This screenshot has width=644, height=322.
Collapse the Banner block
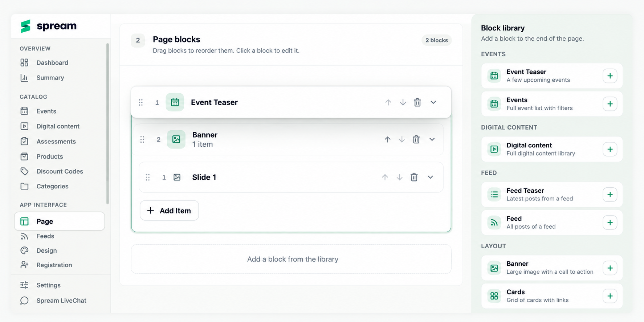click(x=432, y=139)
